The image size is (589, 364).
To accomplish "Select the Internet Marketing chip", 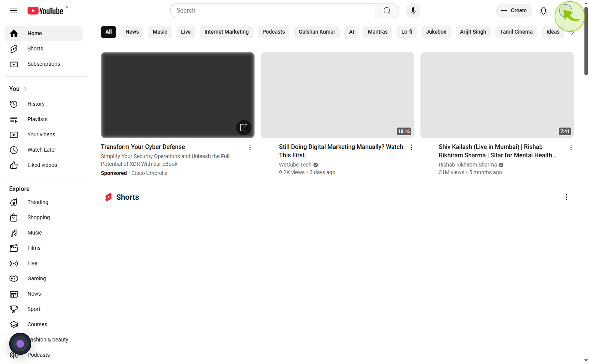I will click(227, 32).
